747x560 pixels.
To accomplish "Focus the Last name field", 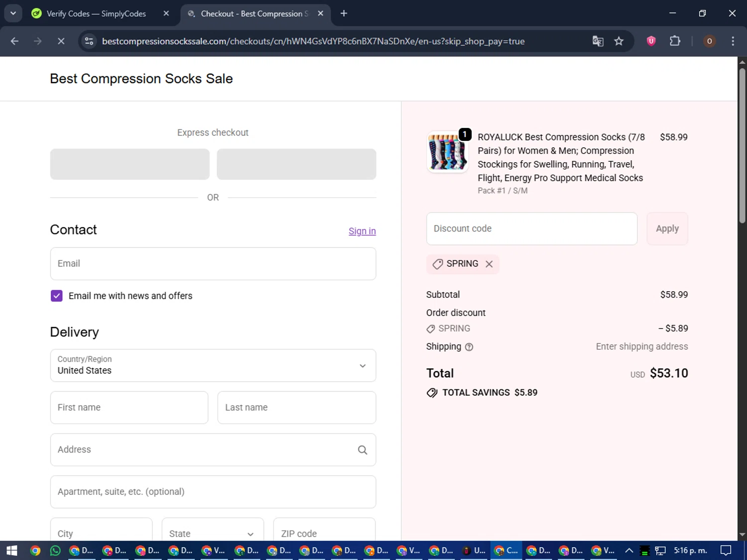I will [x=297, y=408].
